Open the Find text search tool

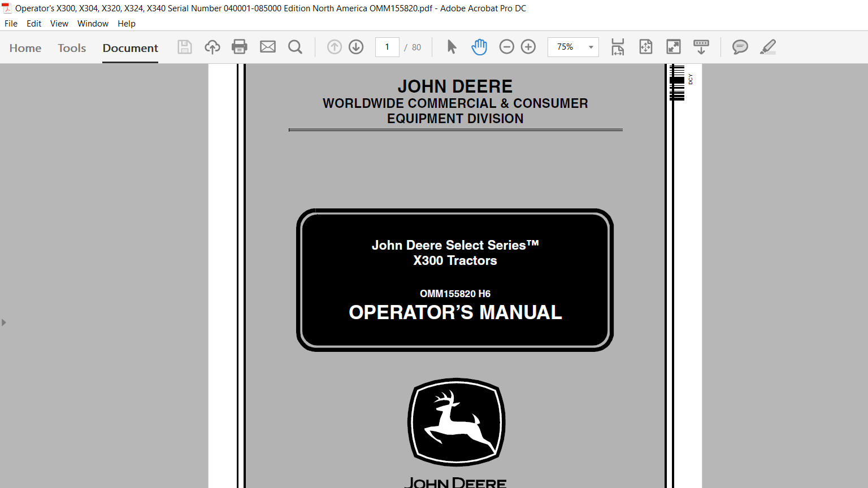[295, 47]
